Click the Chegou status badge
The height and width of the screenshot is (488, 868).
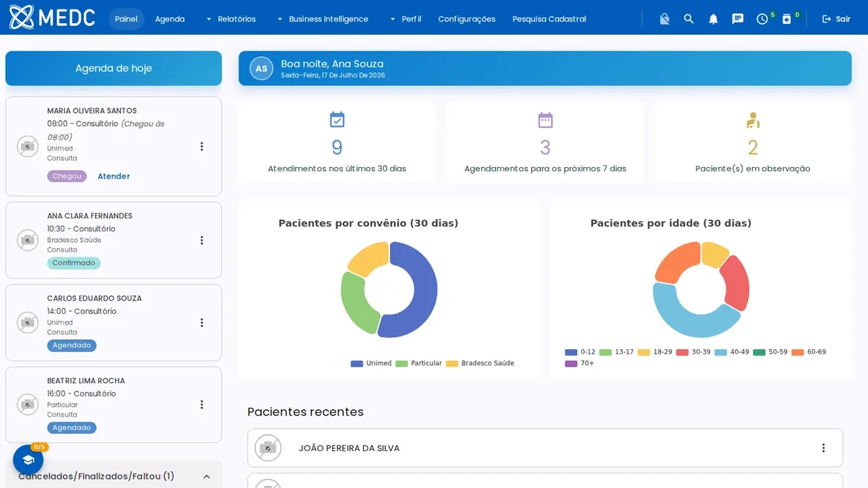tap(67, 176)
